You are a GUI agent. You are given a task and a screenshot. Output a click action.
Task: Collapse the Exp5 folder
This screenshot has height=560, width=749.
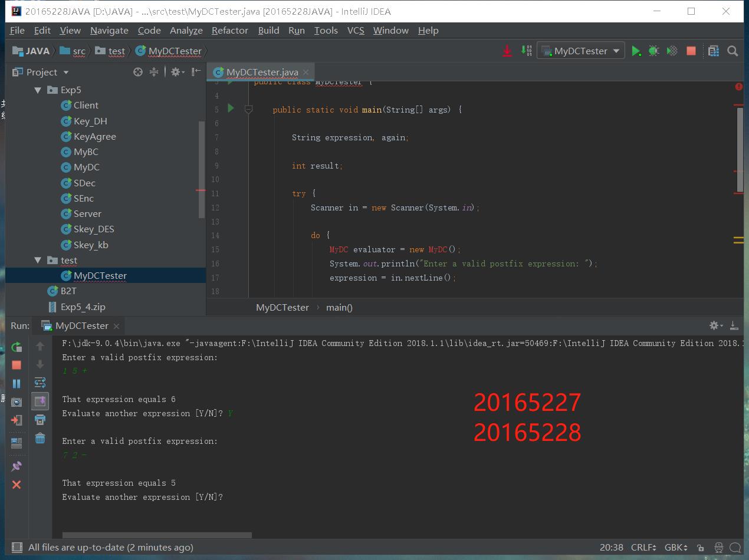point(38,90)
